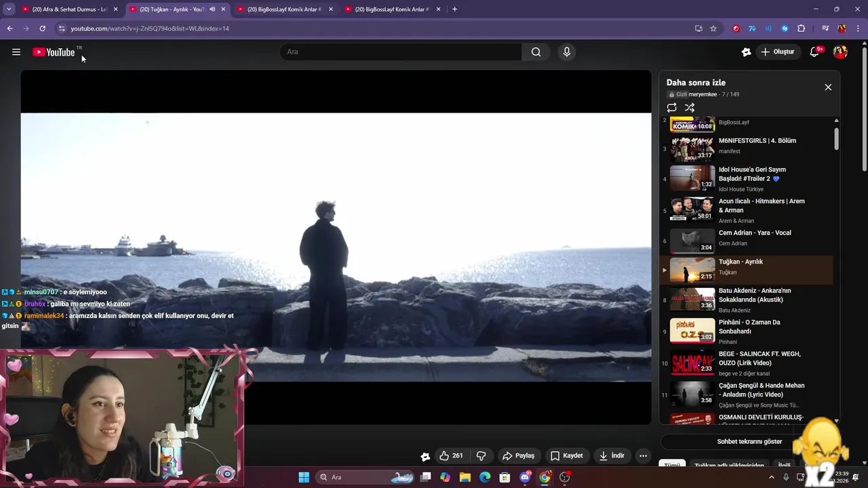Image resolution: width=868 pixels, height=488 pixels.
Task: Click the main video player area
Action: click(336, 247)
